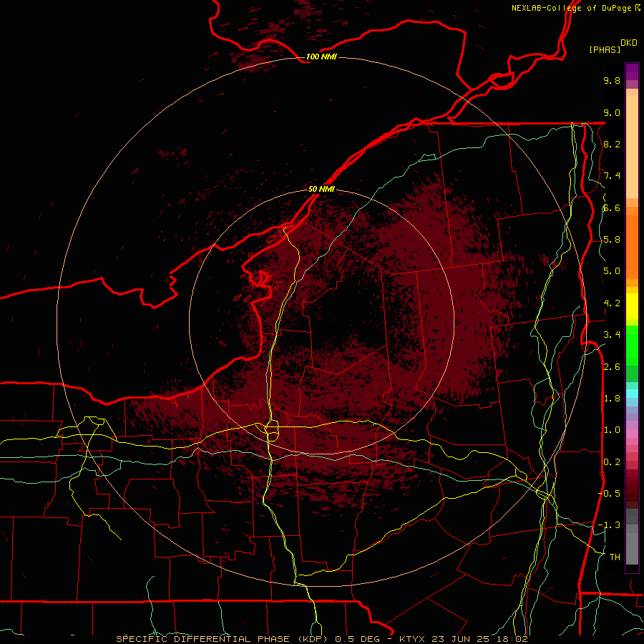Click the 7.4 legend value

point(612,176)
